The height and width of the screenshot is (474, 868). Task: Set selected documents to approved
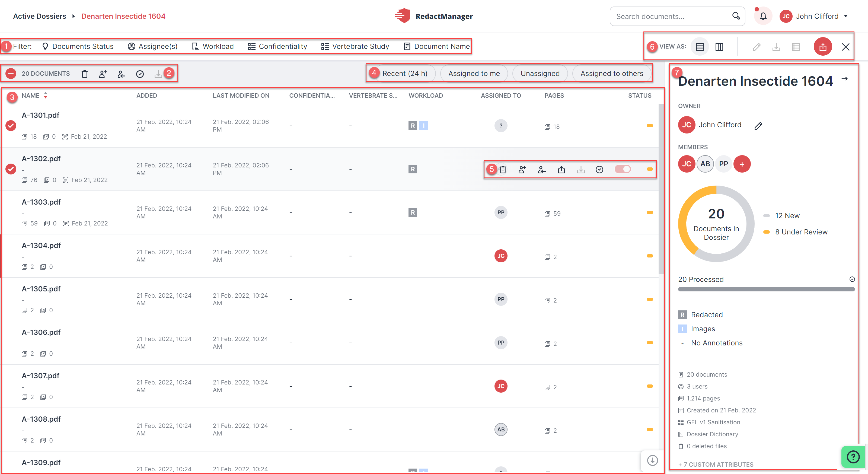point(140,74)
